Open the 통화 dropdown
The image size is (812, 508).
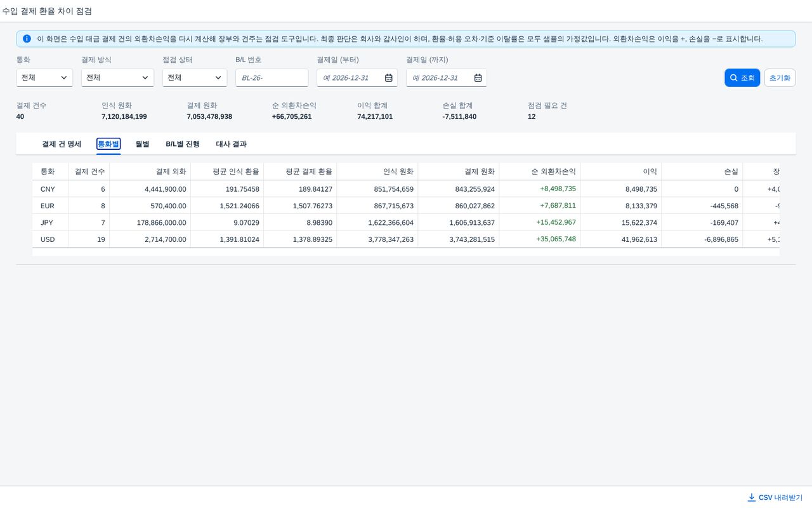coord(44,77)
